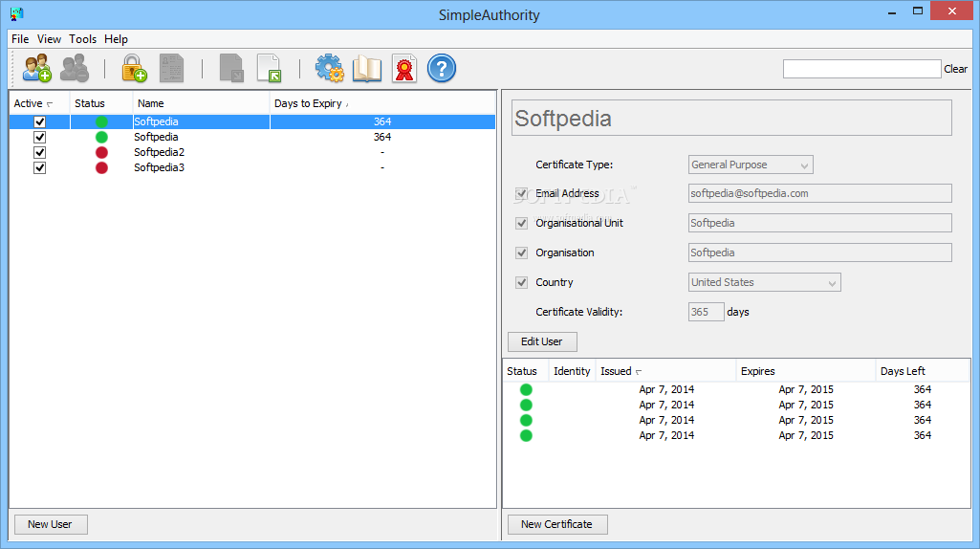Click the Clear search button
The height and width of the screenshot is (549, 980).
[956, 69]
